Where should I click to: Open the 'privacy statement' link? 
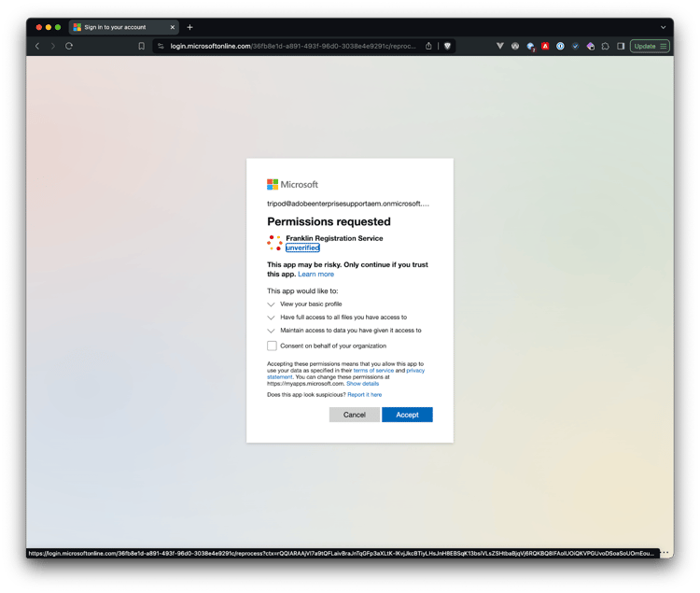coord(415,371)
